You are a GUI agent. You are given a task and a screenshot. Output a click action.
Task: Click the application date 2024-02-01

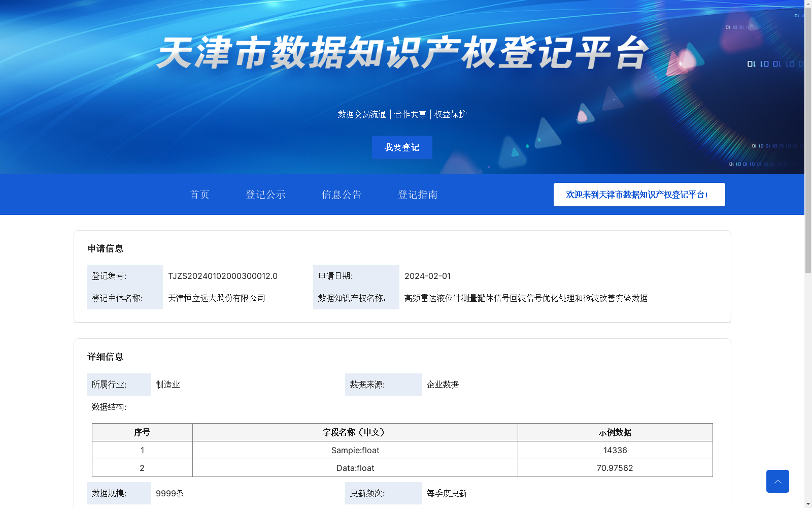click(x=427, y=276)
